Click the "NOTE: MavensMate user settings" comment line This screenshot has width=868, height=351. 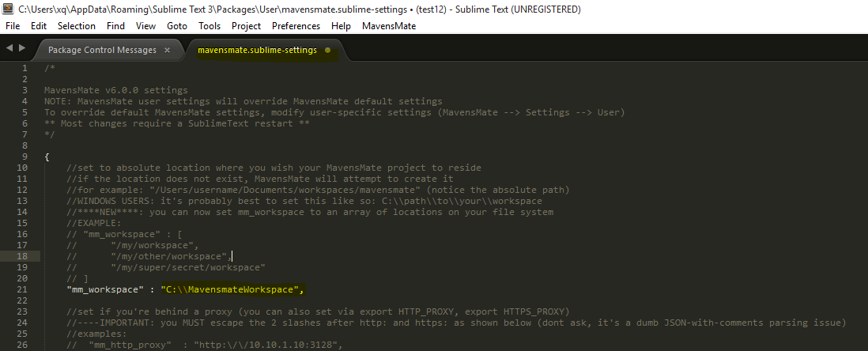tap(243, 101)
